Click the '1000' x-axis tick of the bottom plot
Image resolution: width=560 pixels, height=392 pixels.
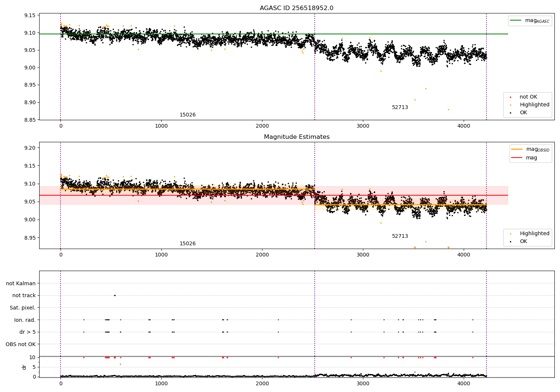click(x=161, y=383)
